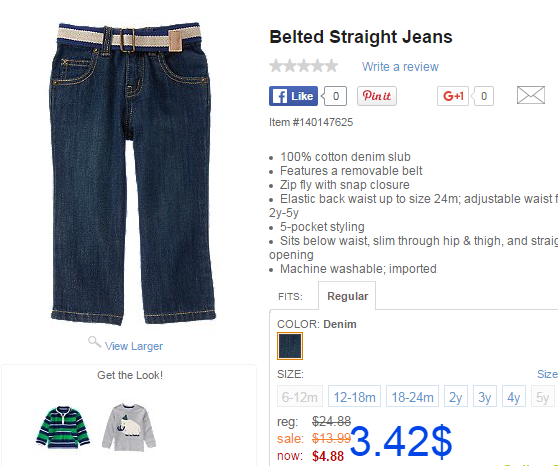Click the Facebook Like button
Screen dimensions: 558x466
pyautogui.click(x=293, y=96)
